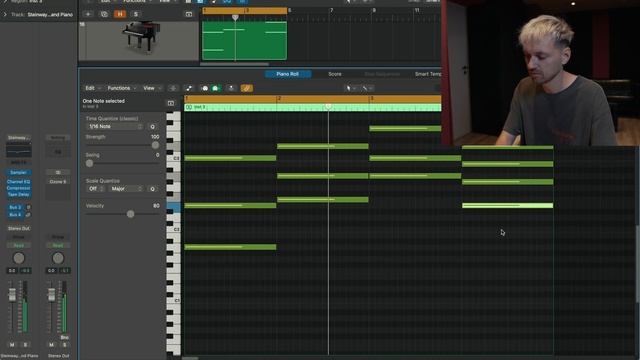Open the Steinway channel strip setting button

point(18,138)
